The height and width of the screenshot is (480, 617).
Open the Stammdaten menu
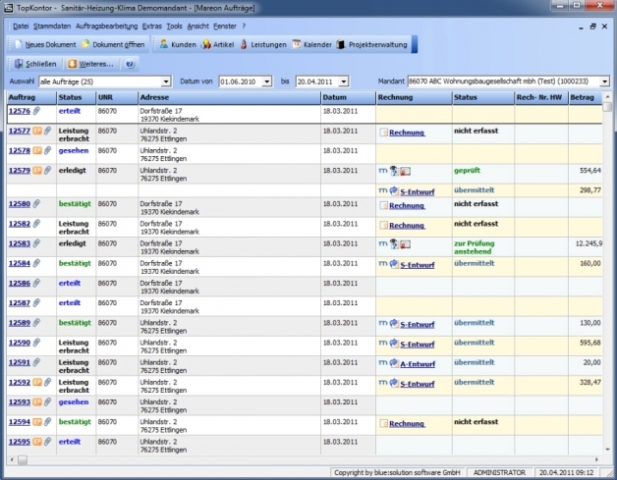[x=53, y=24]
